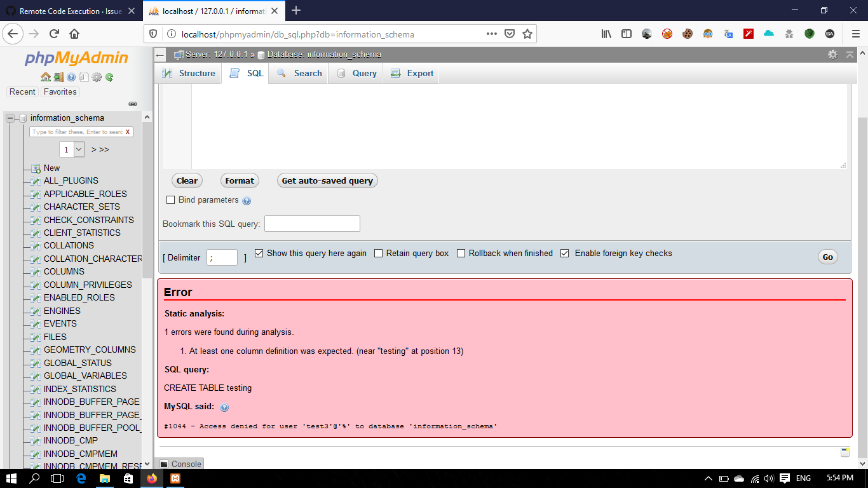Refresh the navigation panel with green arrow icon
Viewport: 868px width, 488px height.
pyautogui.click(x=109, y=77)
